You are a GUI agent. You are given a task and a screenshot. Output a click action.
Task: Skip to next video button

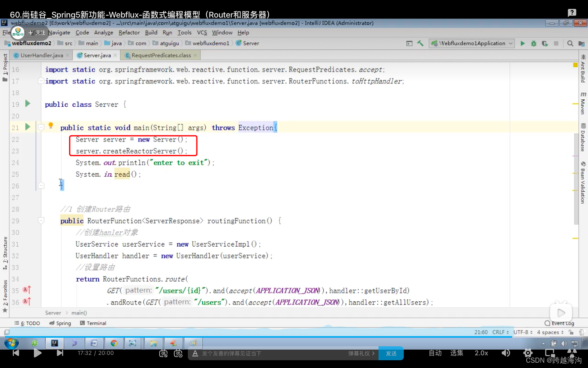[60, 353]
